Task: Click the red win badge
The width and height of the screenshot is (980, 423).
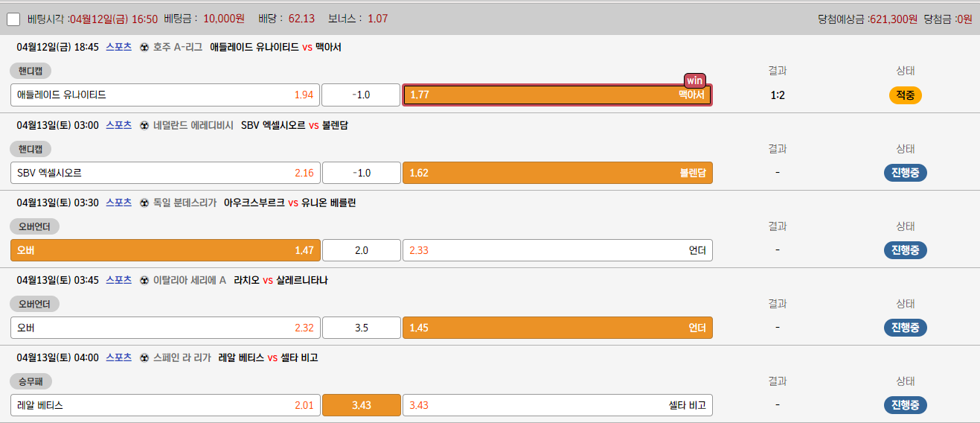Action: (694, 80)
